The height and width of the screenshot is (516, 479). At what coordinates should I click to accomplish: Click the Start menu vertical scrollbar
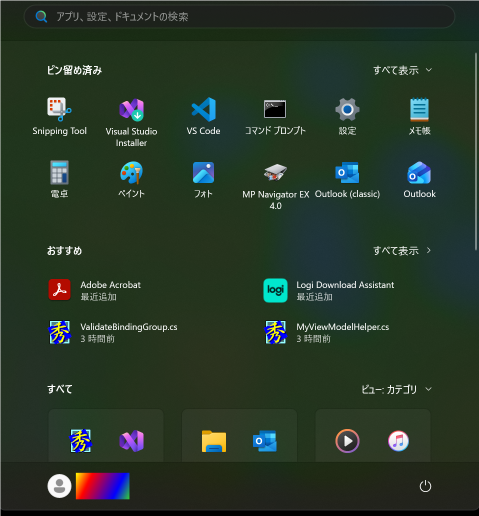tap(476, 151)
